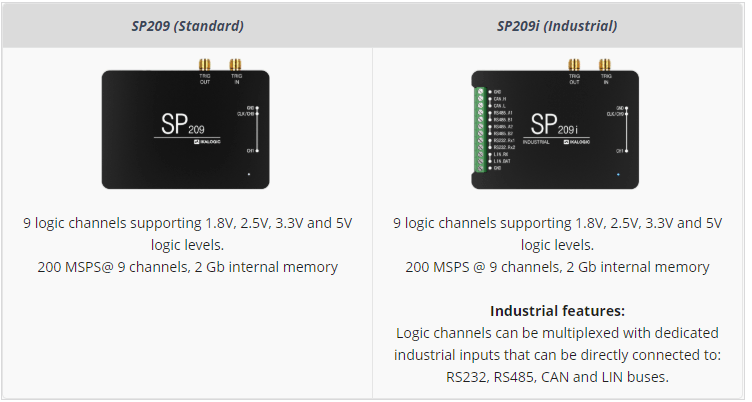
Task: Click the CAN H label on SP209i image
Action: point(500,98)
